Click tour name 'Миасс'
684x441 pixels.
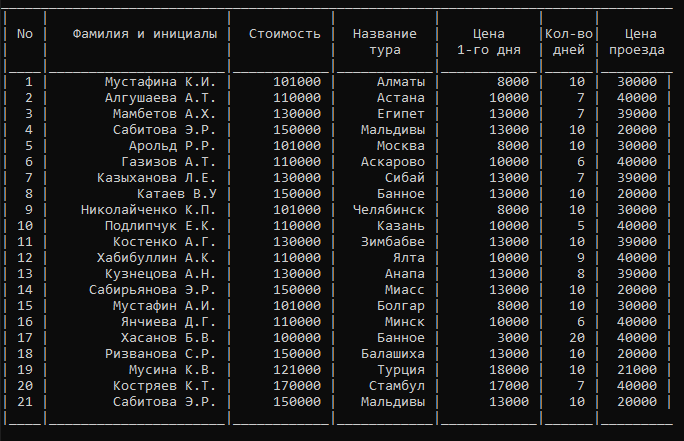click(x=405, y=290)
